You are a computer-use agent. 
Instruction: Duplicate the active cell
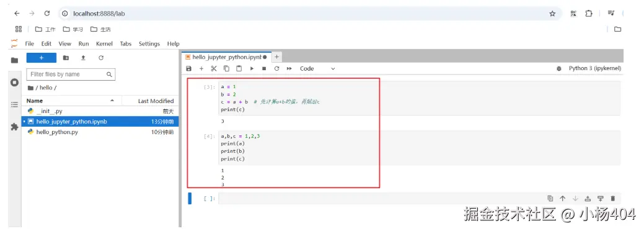pos(550,199)
